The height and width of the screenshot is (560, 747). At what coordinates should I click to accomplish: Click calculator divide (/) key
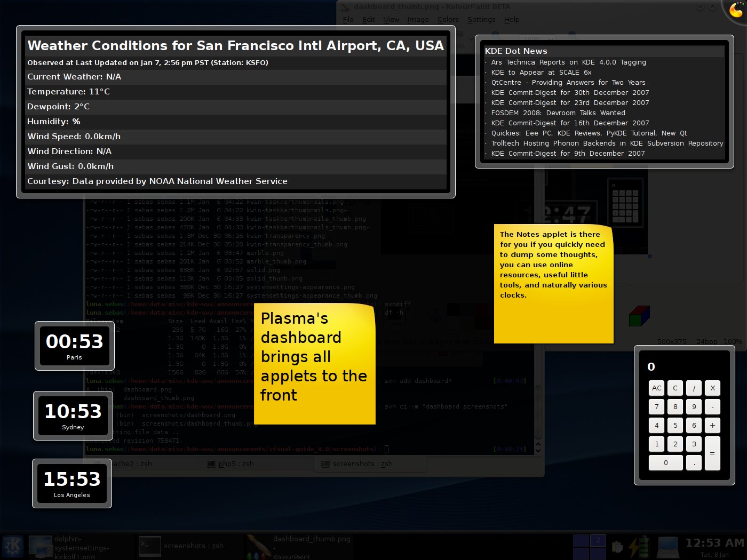coord(694,388)
